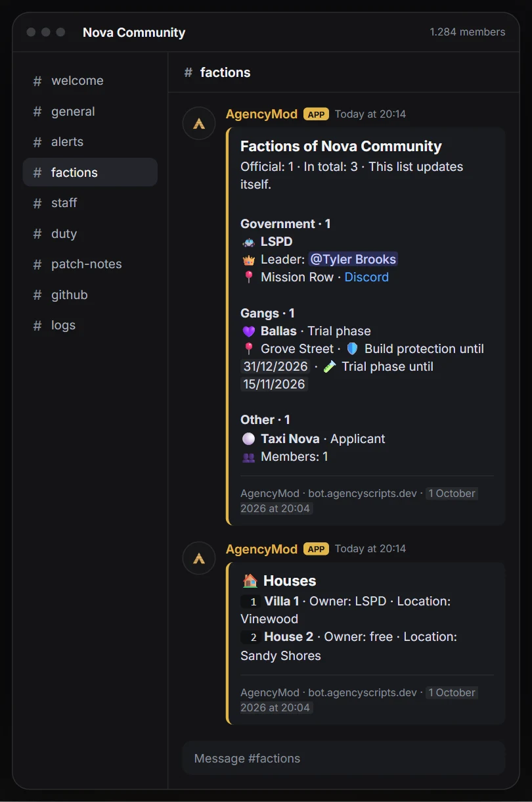This screenshot has width=532, height=802.
Task: Follow the Discord link after Mission Row
Action: 366,277
